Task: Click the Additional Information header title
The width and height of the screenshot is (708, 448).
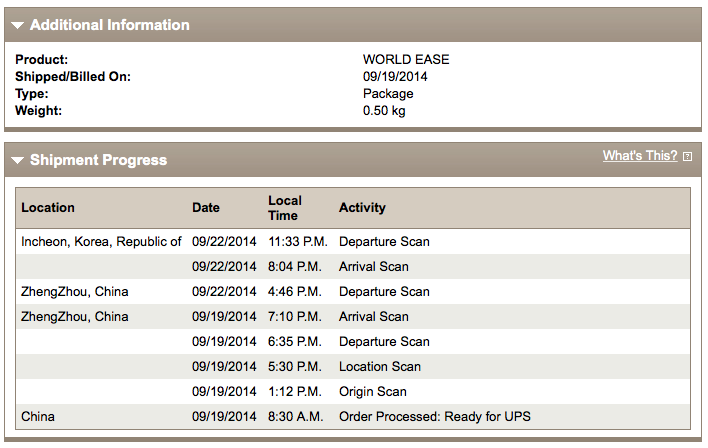Action: coord(110,25)
